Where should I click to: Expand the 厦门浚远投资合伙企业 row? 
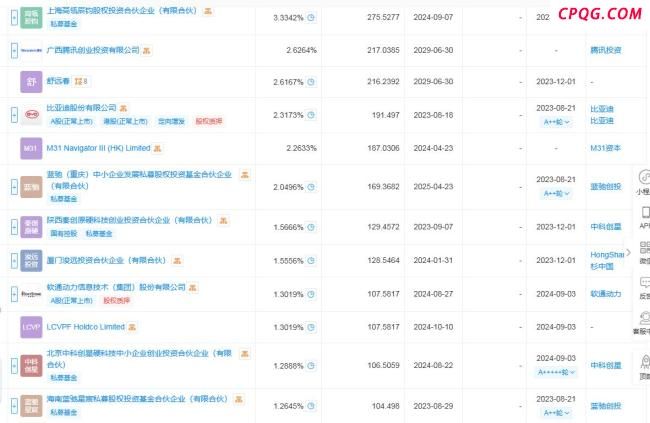[14, 260]
